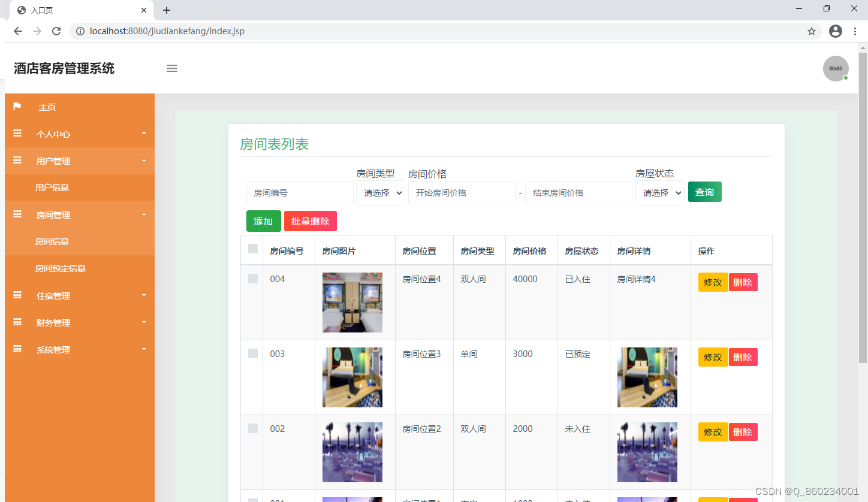
Task: Click the red 批量删除 button
Action: point(311,221)
